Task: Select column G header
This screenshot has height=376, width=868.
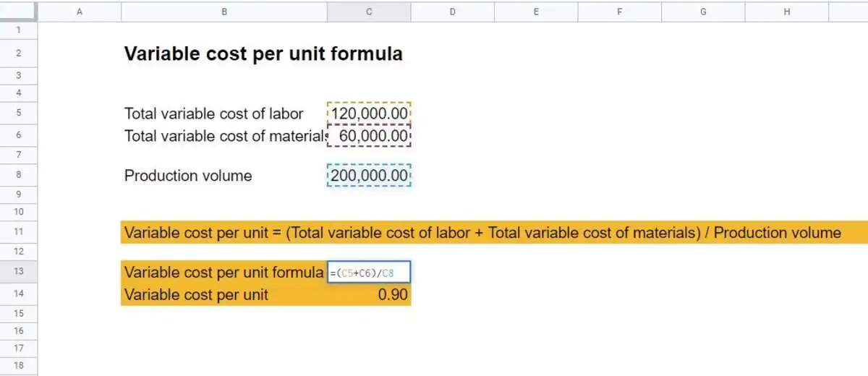Action: [703, 12]
